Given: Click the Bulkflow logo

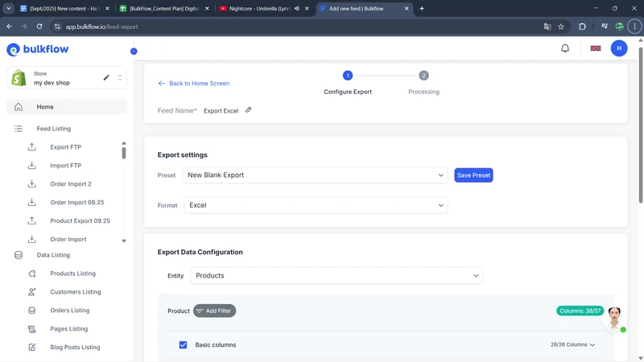Looking at the screenshot, I should coord(38,50).
